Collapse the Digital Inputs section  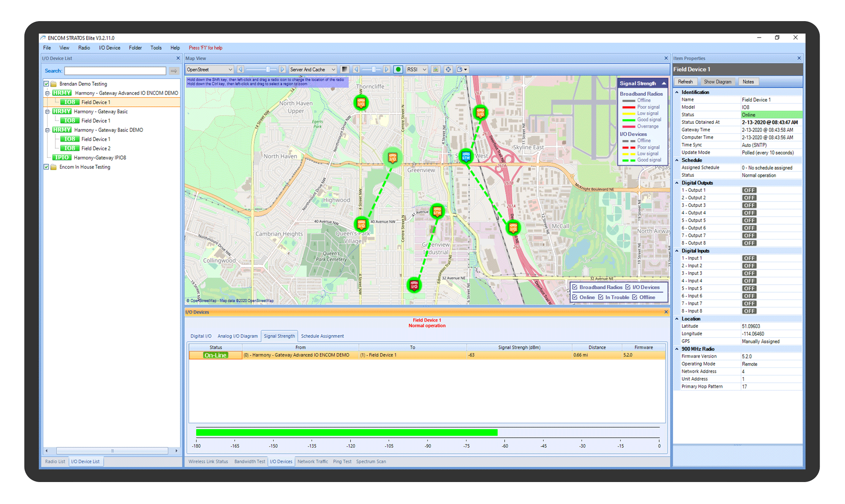click(677, 251)
